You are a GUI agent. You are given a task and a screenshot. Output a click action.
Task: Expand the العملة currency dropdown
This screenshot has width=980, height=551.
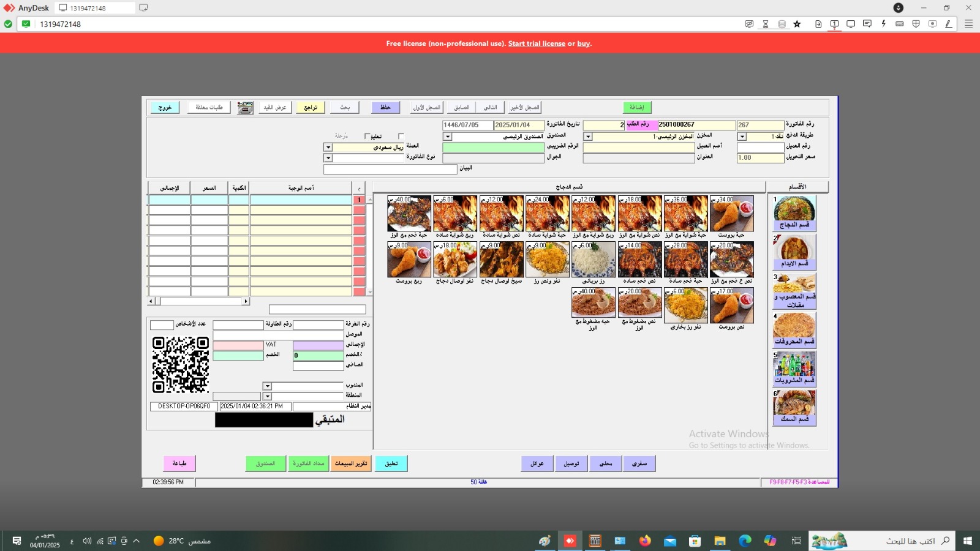point(328,148)
